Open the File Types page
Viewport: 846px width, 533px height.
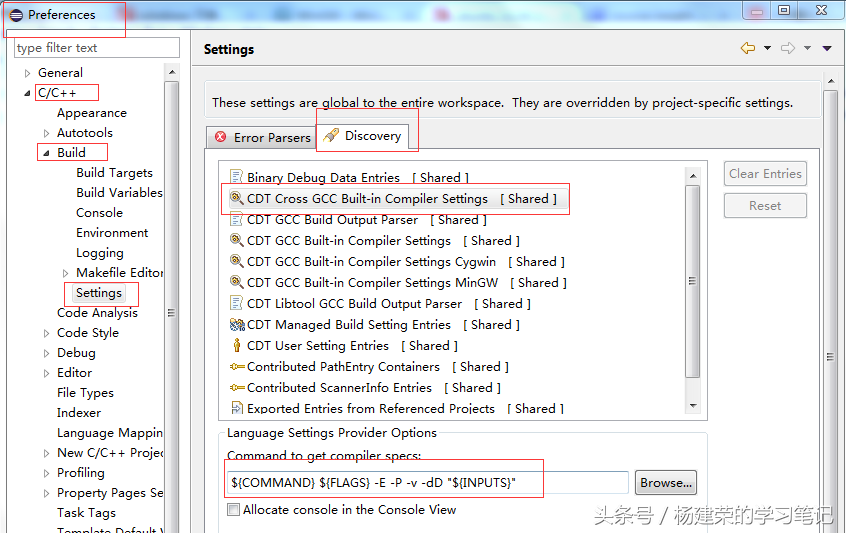85,393
